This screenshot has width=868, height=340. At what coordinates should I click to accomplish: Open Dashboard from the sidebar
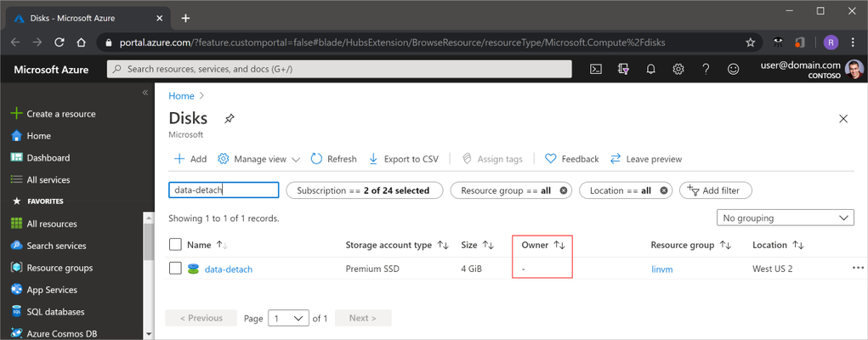point(41,158)
